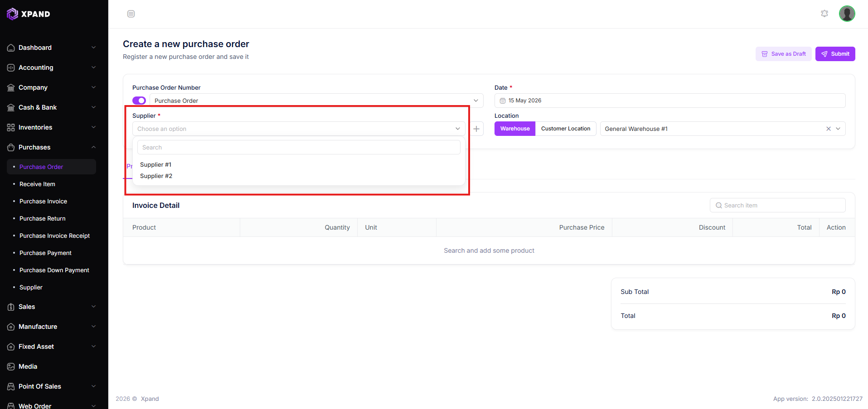Image resolution: width=868 pixels, height=409 pixels.
Task: Submit the purchase order
Action: pos(835,54)
